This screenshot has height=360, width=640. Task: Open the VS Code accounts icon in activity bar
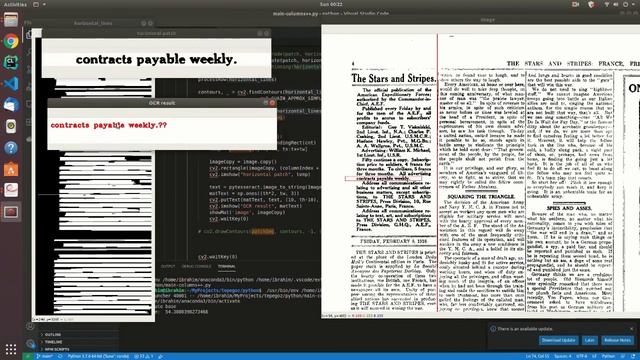(30, 326)
